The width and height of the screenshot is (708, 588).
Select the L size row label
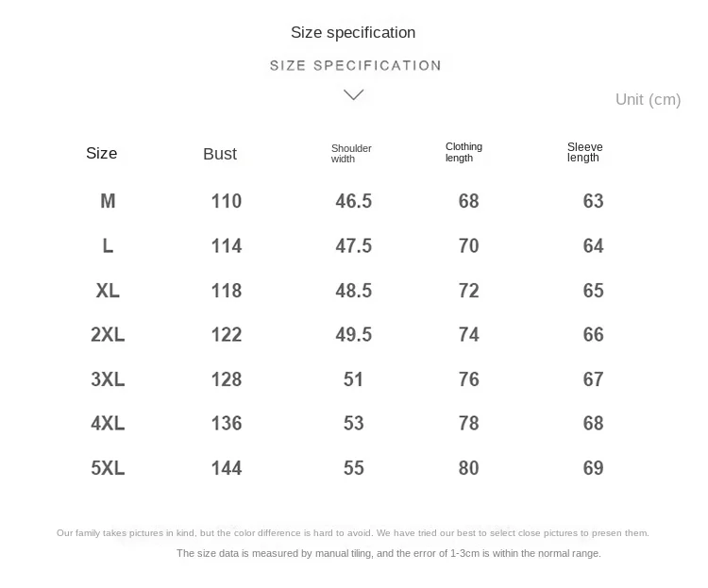[108, 246]
